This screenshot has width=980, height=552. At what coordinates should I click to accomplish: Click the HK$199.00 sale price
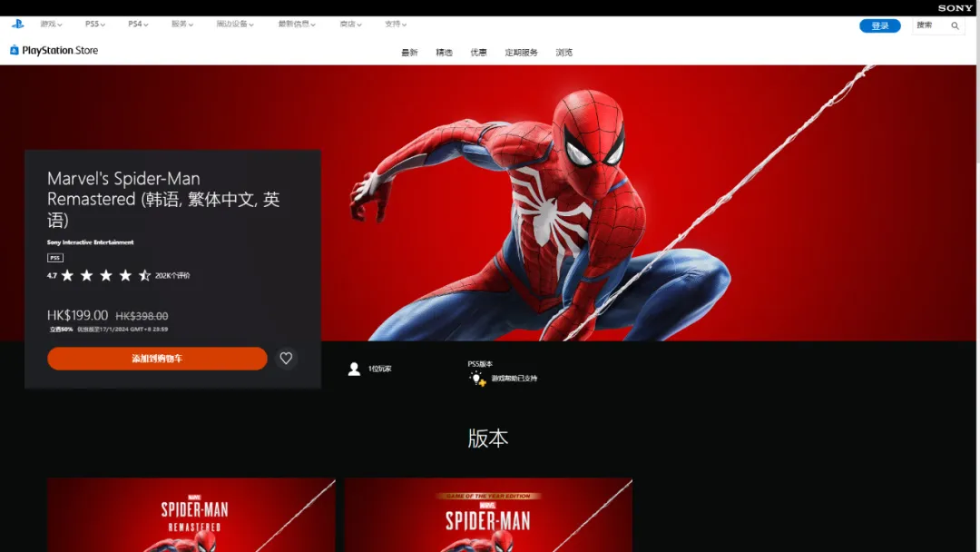click(77, 316)
